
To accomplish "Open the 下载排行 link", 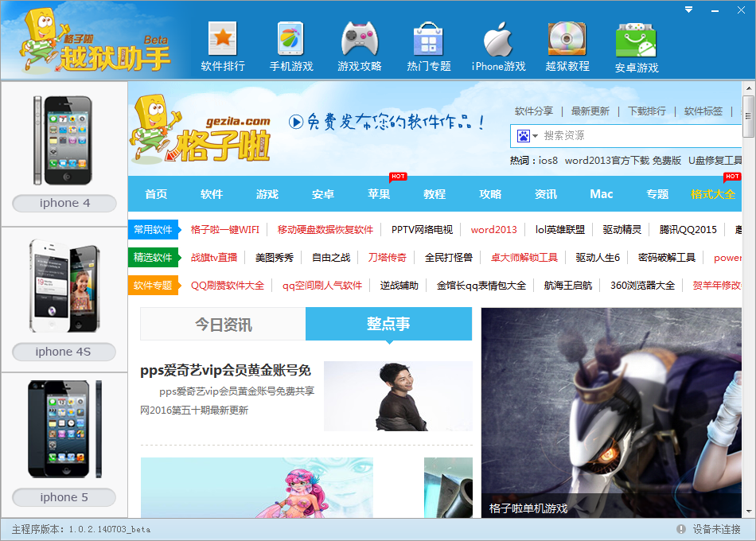I will pyautogui.click(x=645, y=111).
